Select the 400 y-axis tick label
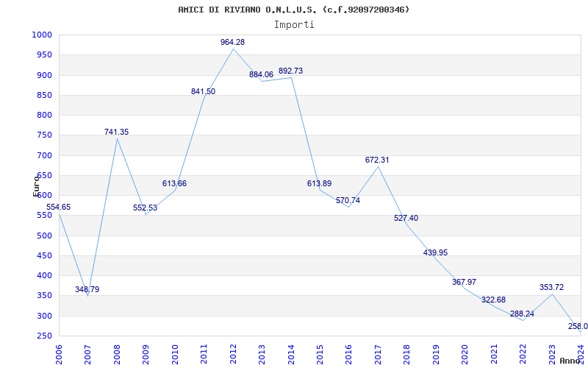Screen dimensions: 588x368 [44, 275]
